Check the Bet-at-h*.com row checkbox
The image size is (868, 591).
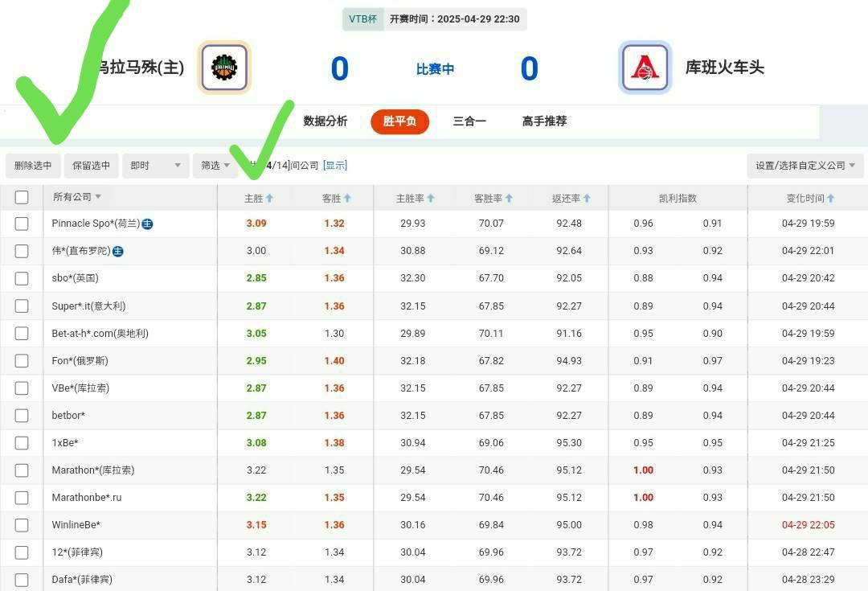pyautogui.click(x=22, y=334)
